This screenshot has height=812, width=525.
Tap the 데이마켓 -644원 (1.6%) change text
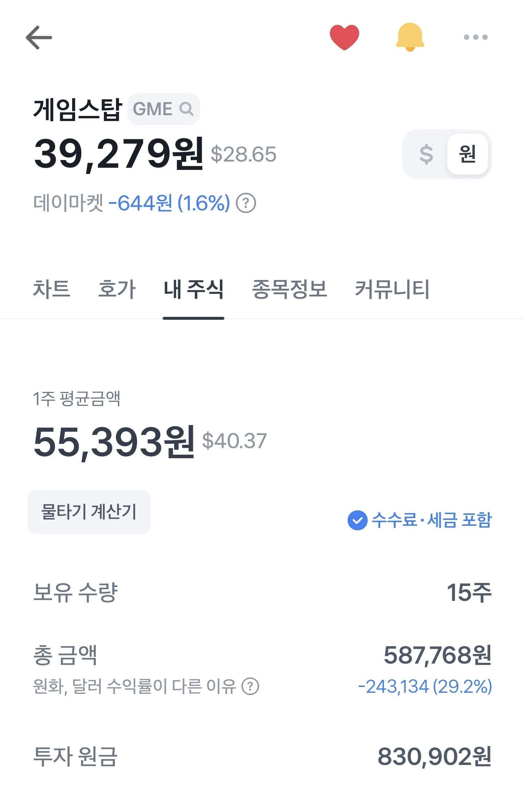pyautogui.click(x=132, y=203)
